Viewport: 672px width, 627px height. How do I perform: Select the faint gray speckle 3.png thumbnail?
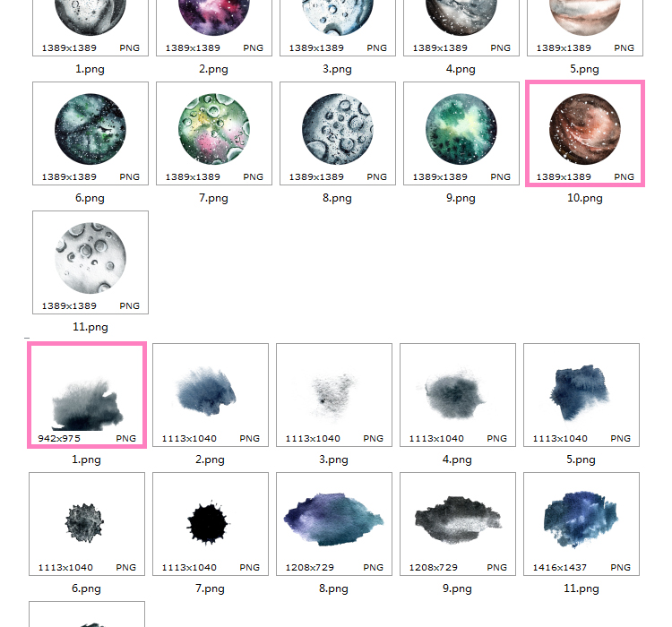click(334, 395)
